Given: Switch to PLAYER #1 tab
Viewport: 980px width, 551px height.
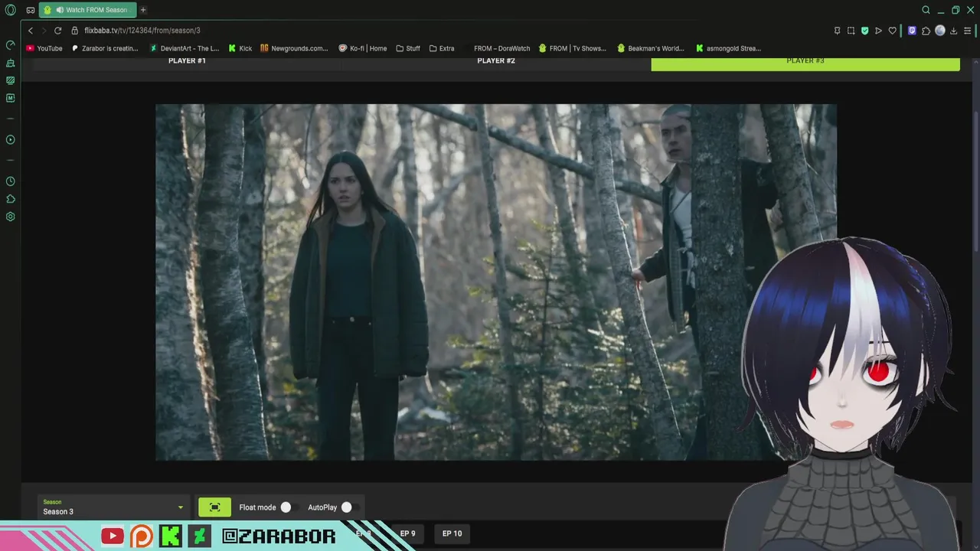Looking at the screenshot, I should 187,61.
